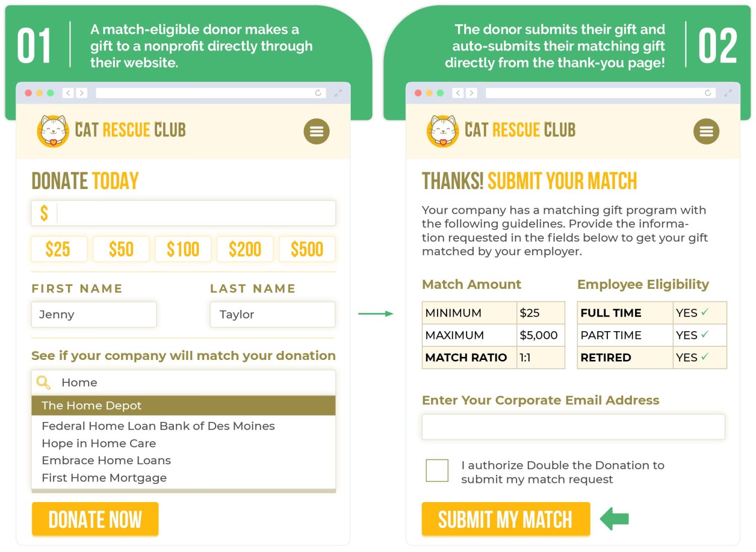756x552 pixels.
Task: Click the forward navigation arrow in left browser
Action: (82, 93)
